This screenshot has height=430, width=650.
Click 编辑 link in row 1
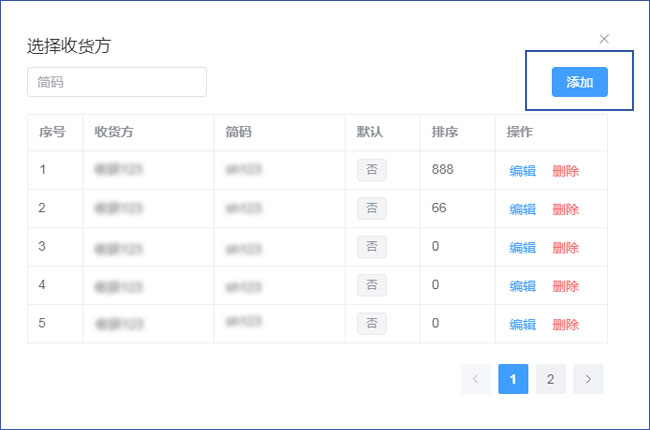coord(522,171)
